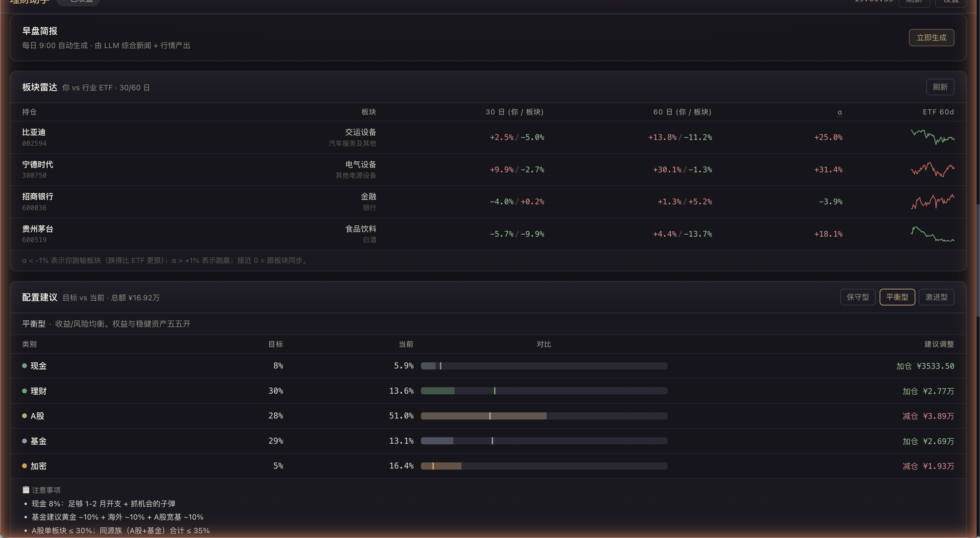
Task: Click 比亚迪's α value +25.0%
Action: [828, 138]
